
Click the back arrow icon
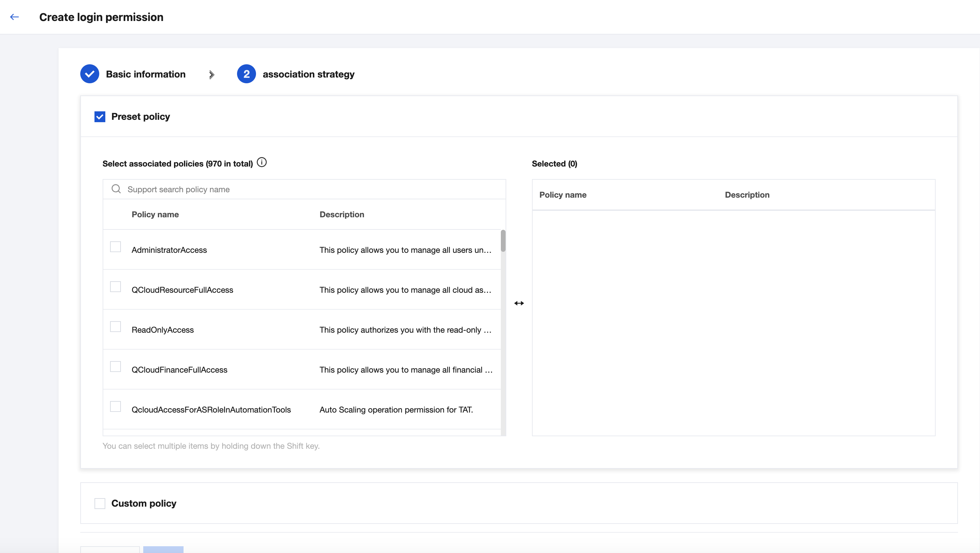pyautogui.click(x=15, y=17)
